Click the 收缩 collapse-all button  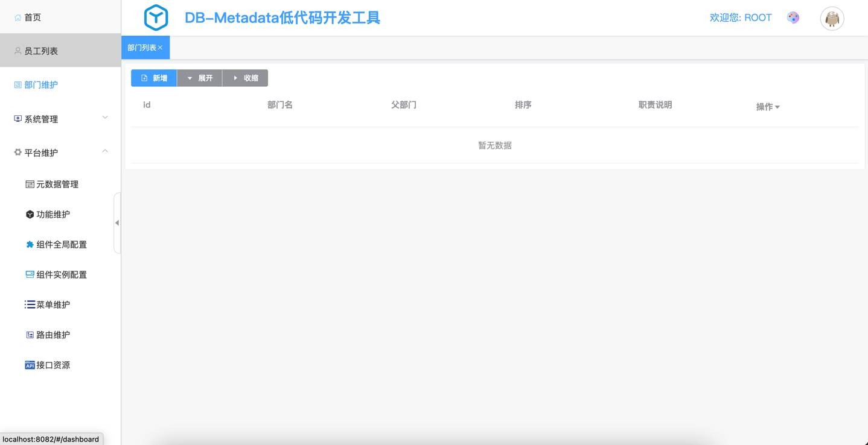(x=246, y=78)
